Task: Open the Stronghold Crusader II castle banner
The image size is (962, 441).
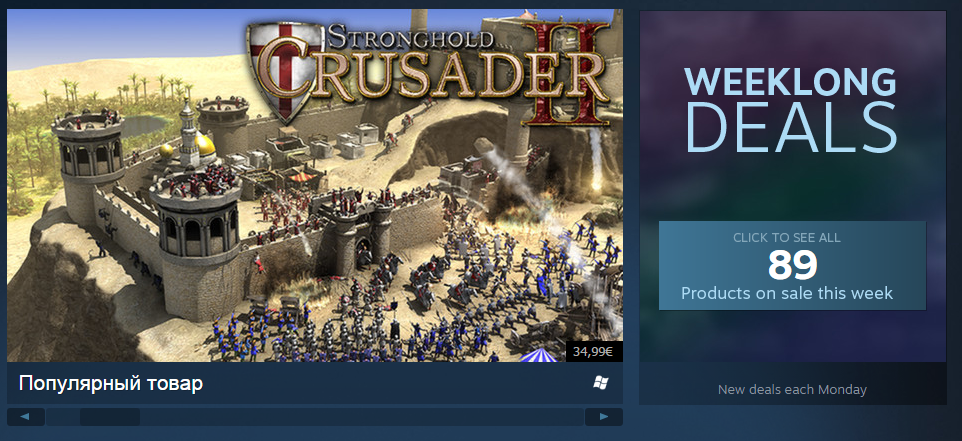Action: pos(315,185)
